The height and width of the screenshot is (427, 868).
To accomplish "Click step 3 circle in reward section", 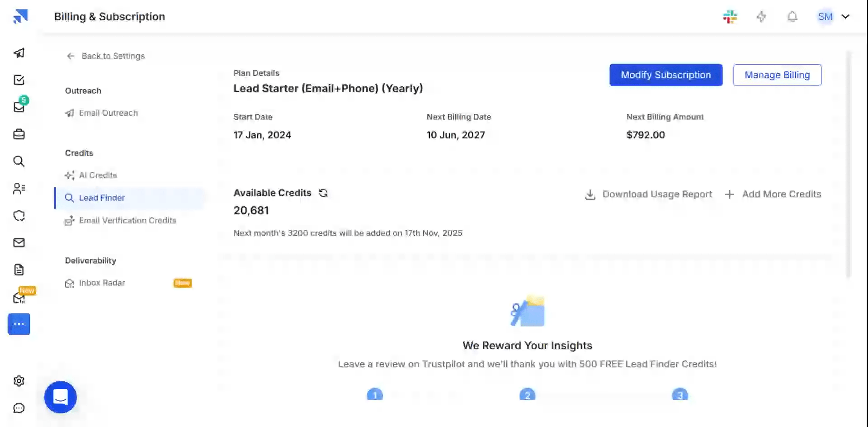I will tap(680, 394).
